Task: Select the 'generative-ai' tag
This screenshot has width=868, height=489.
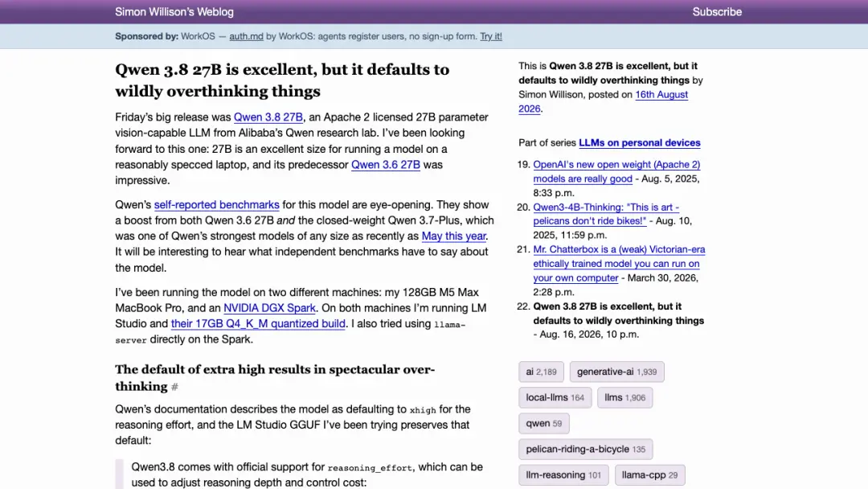Action: pos(616,372)
